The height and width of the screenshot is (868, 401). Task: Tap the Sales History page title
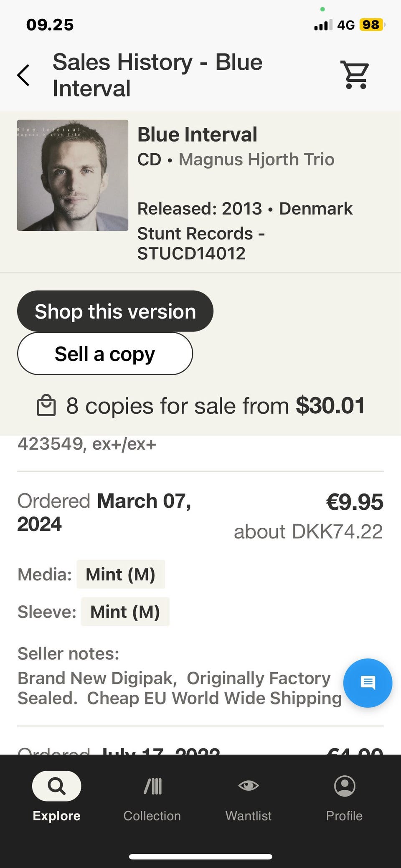tap(157, 75)
